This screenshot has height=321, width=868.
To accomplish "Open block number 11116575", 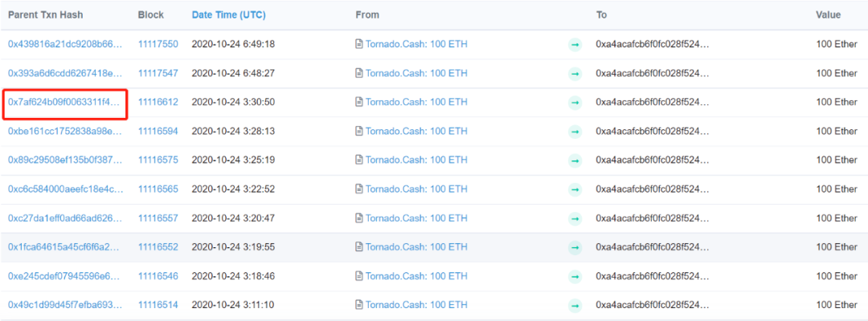I will coord(158,160).
